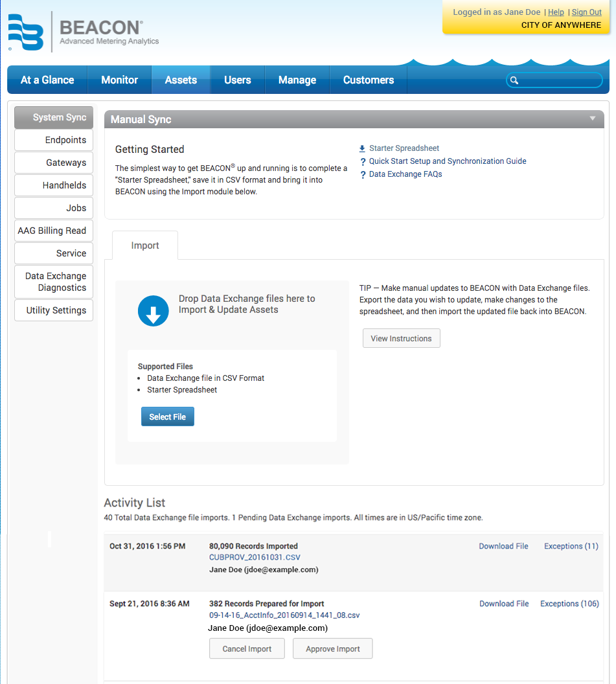Collapse the Manual Sync panel

pos(592,119)
